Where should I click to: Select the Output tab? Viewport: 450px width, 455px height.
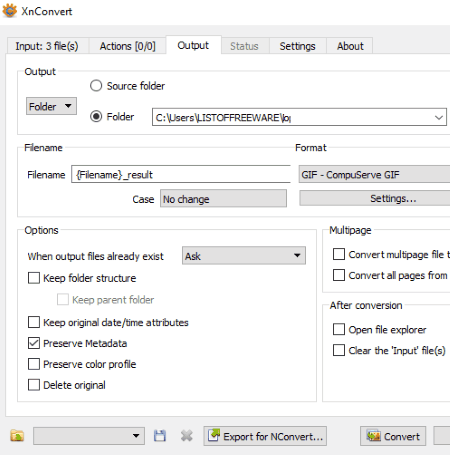click(193, 45)
